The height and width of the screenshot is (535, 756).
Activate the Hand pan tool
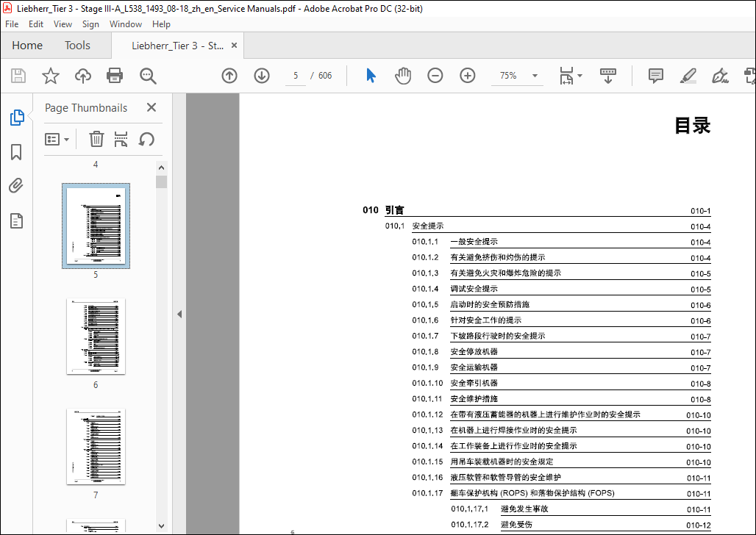tap(403, 76)
